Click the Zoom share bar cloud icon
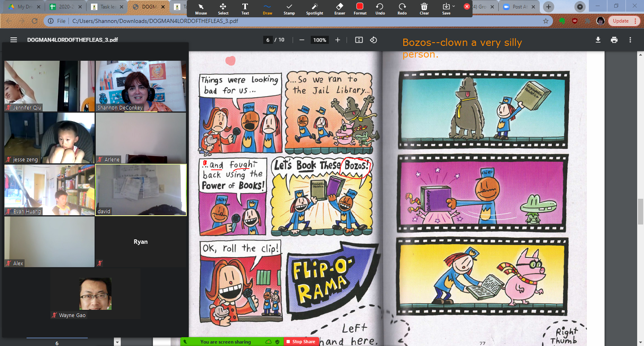 (268, 342)
